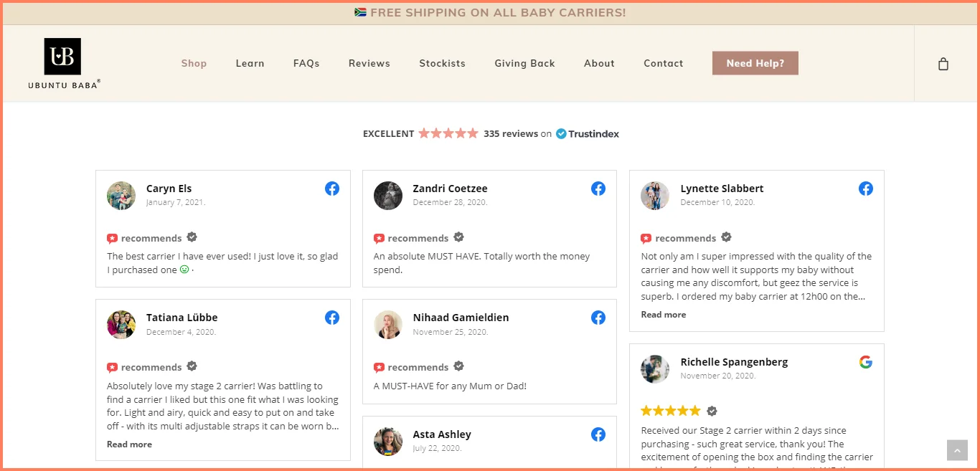
Task: Open the Shop menu item
Action: point(194,63)
